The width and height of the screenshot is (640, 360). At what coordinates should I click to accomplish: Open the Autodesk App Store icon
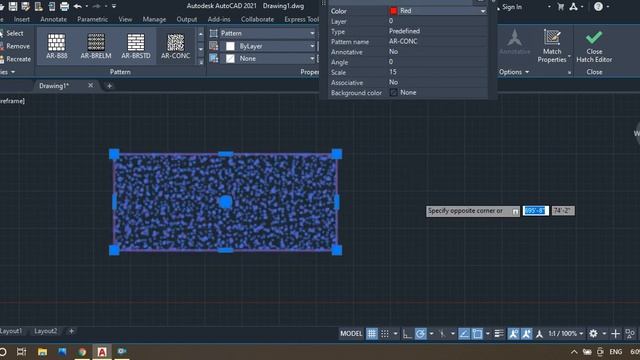tap(573, 7)
